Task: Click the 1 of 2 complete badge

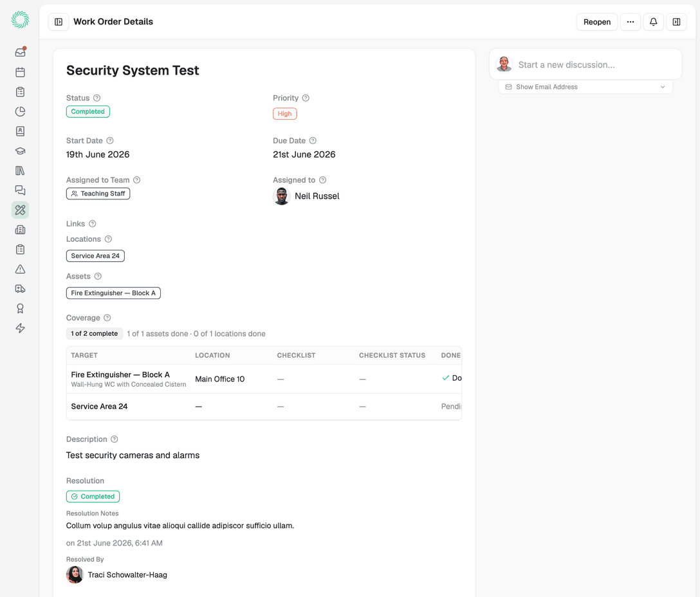Action: (94, 333)
